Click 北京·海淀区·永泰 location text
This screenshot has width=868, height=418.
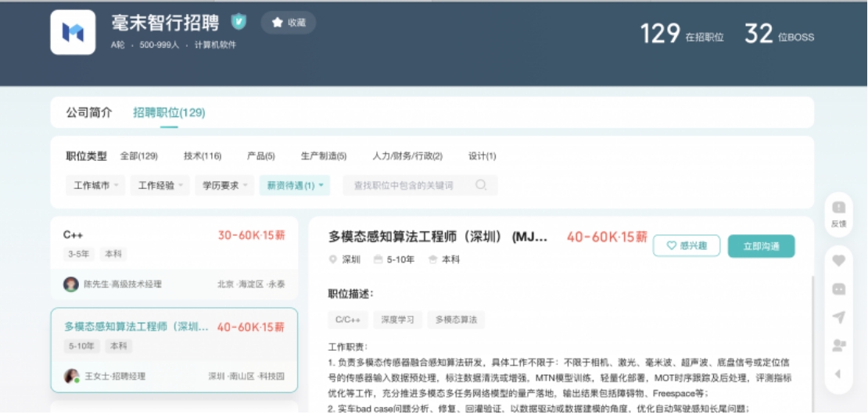coord(251,284)
